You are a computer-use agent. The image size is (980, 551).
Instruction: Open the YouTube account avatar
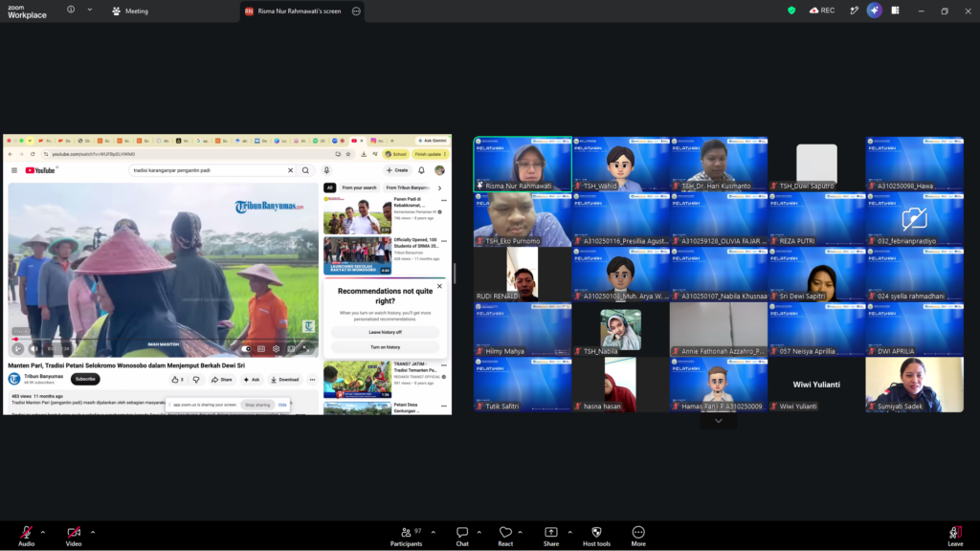coord(440,170)
